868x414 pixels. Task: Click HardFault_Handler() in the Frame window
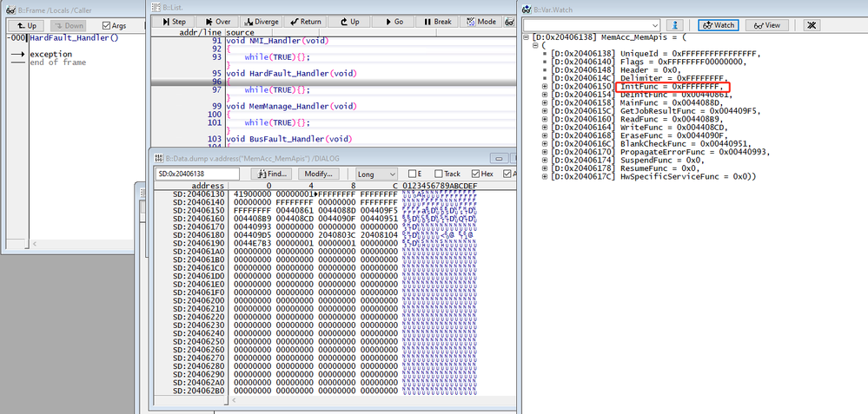74,38
